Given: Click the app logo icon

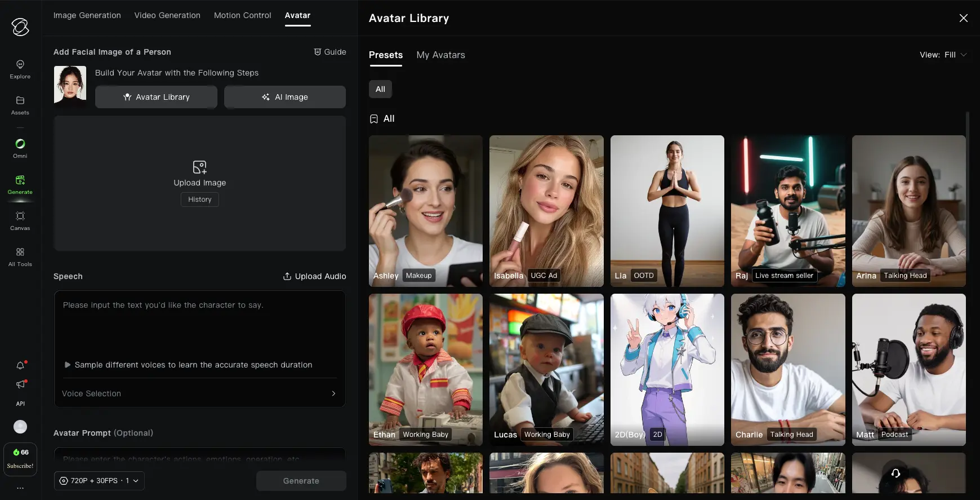Looking at the screenshot, I should pyautogui.click(x=20, y=26).
